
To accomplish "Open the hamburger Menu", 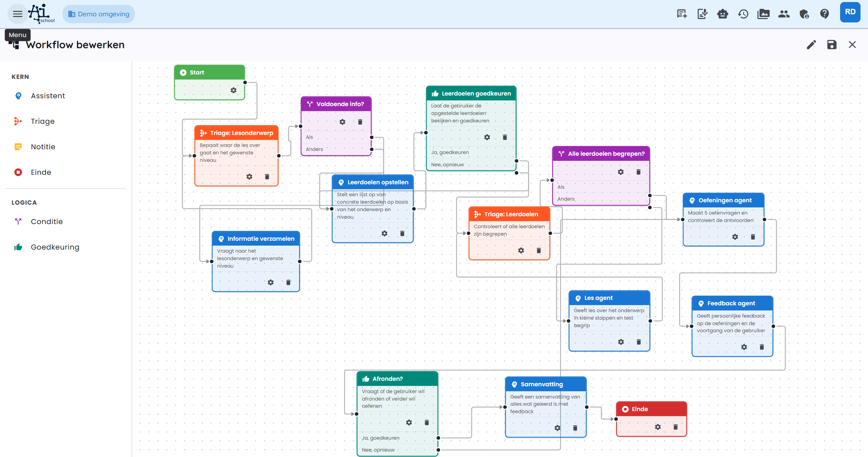I will pos(17,14).
